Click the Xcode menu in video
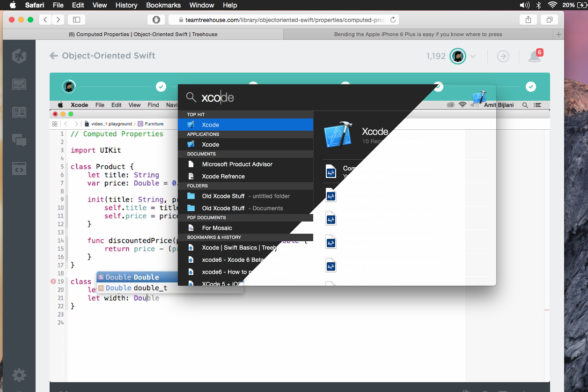The height and width of the screenshot is (392, 588). coord(79,105)
